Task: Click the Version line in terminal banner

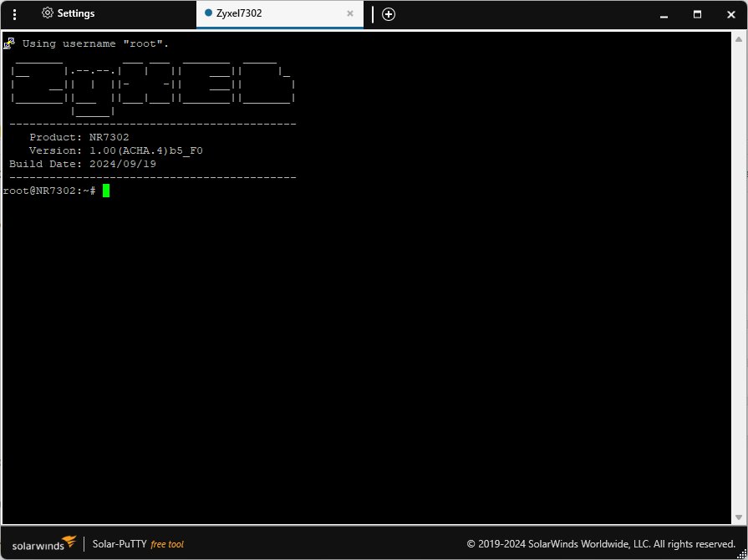Action: 115,150
